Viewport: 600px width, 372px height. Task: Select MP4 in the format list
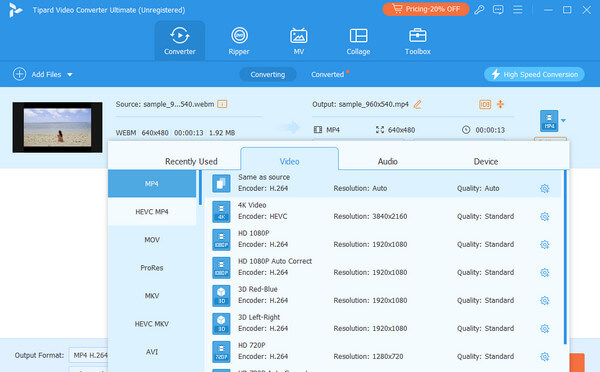click(x=152, y=184)
